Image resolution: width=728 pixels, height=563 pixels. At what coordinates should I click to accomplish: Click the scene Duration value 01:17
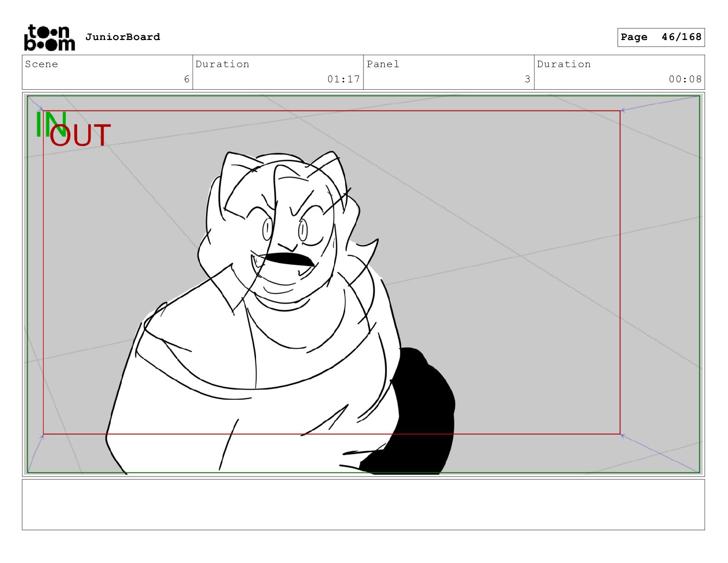(343, 79)
